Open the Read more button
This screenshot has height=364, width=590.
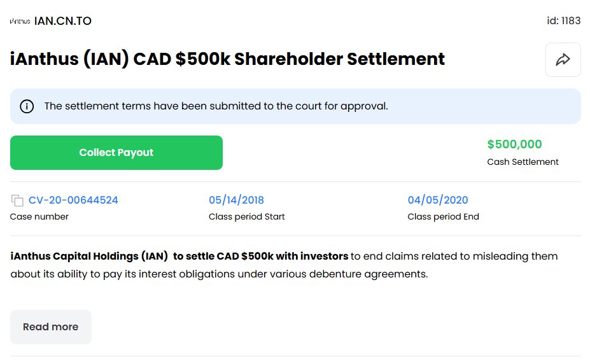point(51,327)
